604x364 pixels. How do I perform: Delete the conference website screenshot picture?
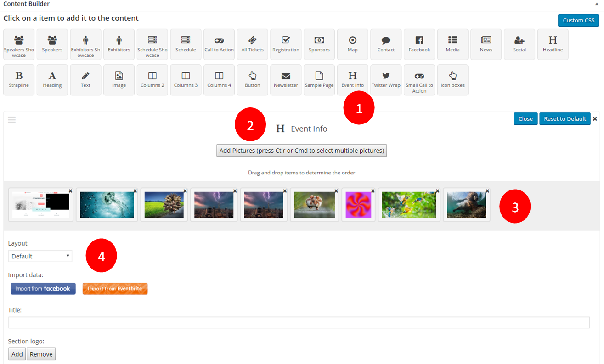pos(71,191)
